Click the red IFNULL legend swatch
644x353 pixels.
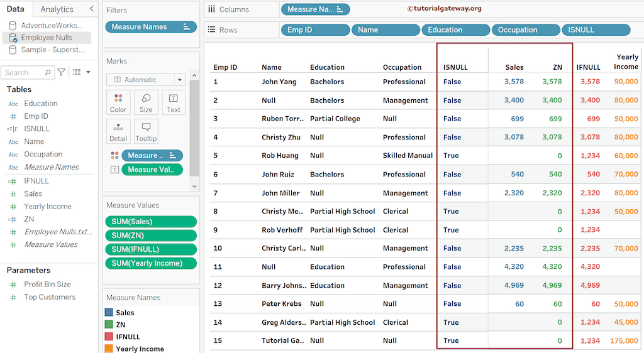click(109, 337)
